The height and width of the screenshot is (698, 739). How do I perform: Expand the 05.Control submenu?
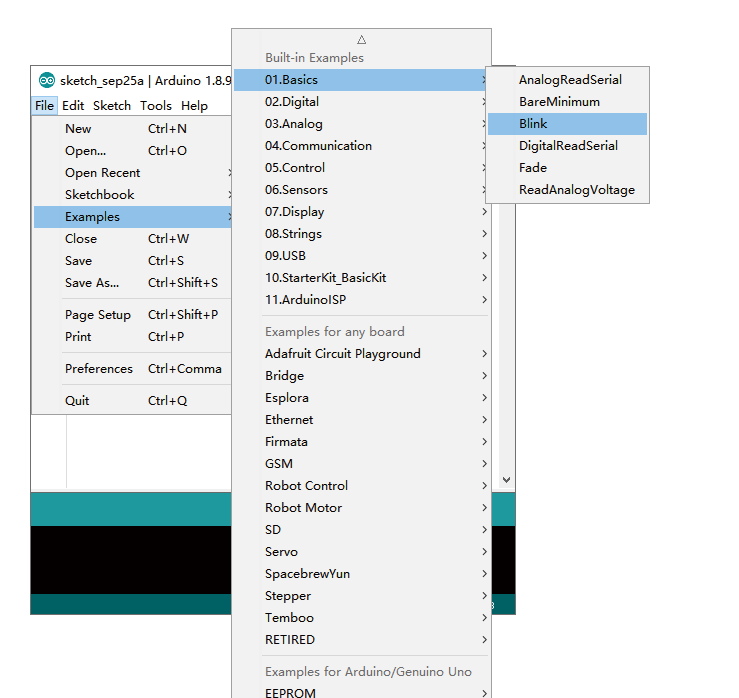click(x=361, y=168)
